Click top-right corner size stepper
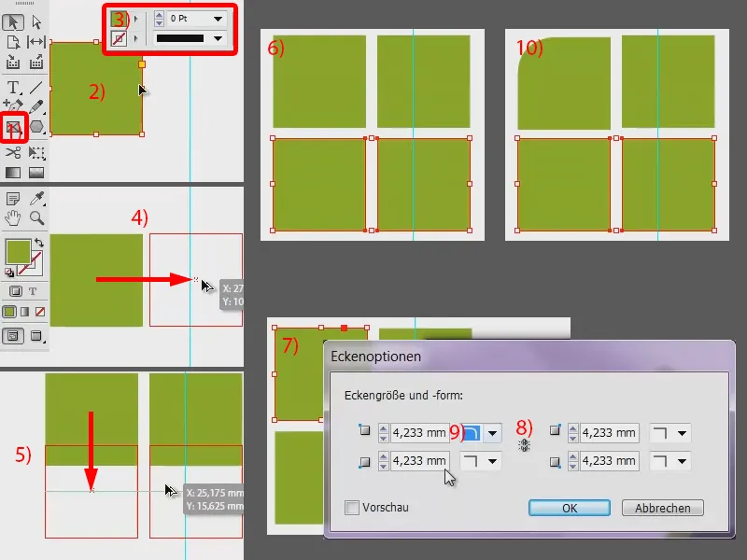The height and width of the screenshot is (560, 747). click(573, 433)
